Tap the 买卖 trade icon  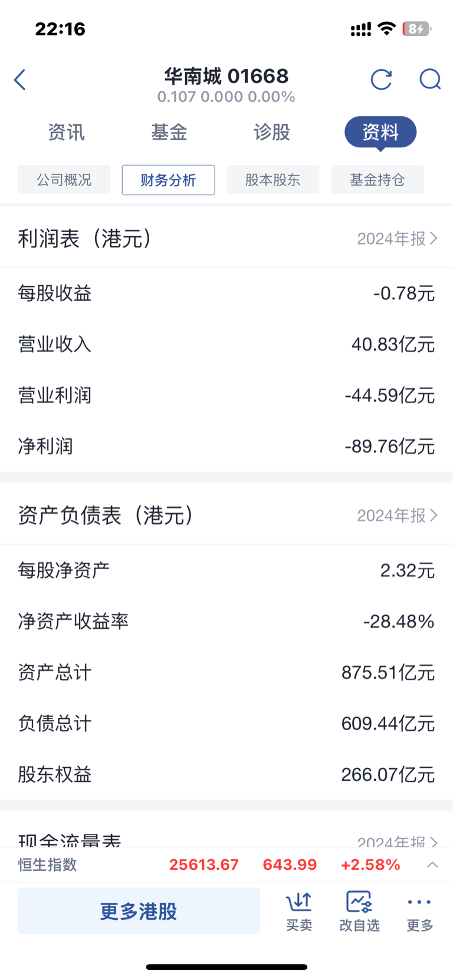[299, 911]
